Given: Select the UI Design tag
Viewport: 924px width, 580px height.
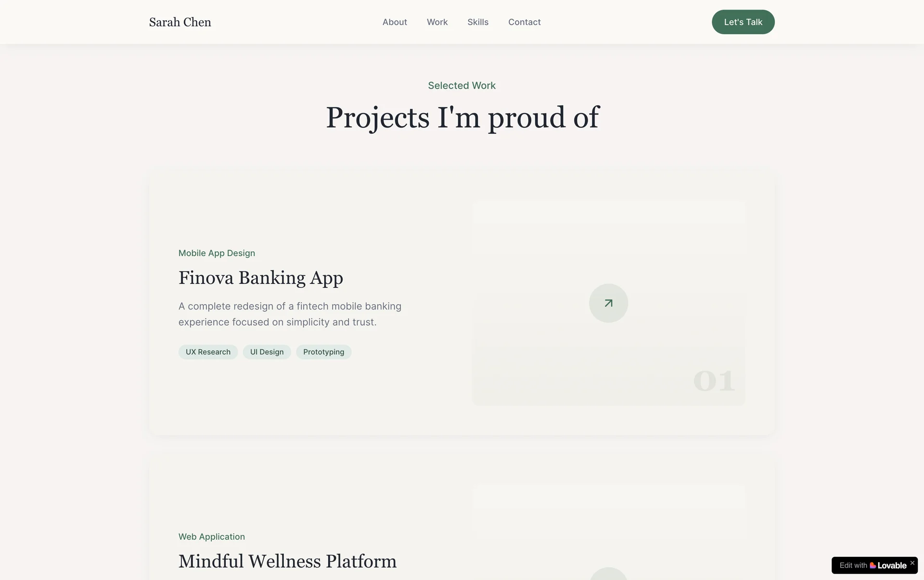Looking at the screenshot, I should coord(267,352).
